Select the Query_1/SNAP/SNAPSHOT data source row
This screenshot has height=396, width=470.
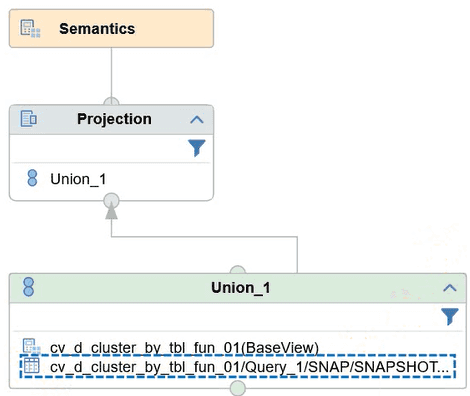coord(238,366)
